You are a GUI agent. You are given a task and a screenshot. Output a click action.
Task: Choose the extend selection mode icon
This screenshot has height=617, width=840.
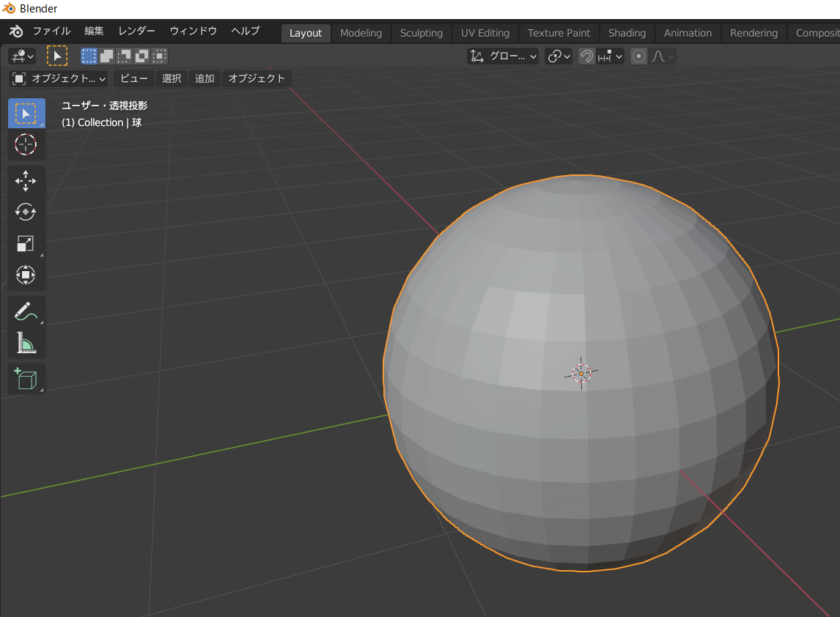click(106, 56)
